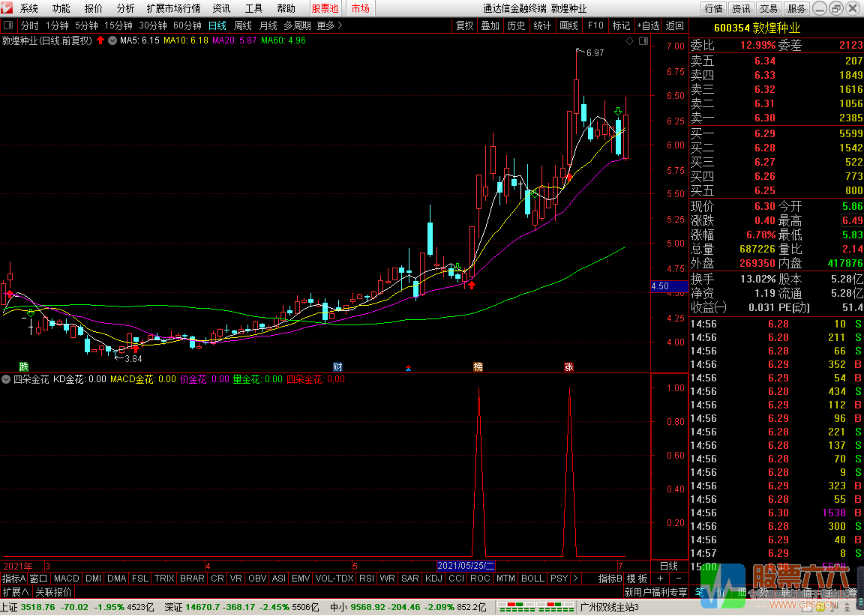Image resolution: width=864 pixels, height=616 pixels.
Task: Open the 关联报价 related quotes tab
Action: [53, 592]
